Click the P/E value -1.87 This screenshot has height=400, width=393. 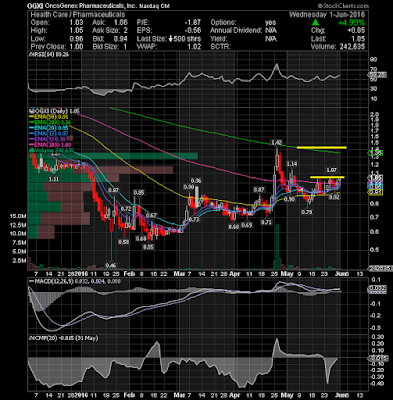[193, 23]
